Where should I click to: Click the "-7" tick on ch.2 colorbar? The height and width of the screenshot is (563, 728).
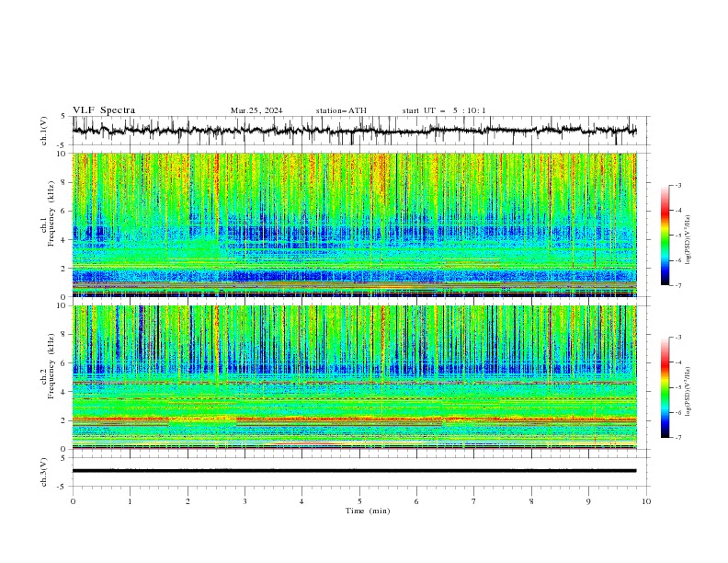677,438
